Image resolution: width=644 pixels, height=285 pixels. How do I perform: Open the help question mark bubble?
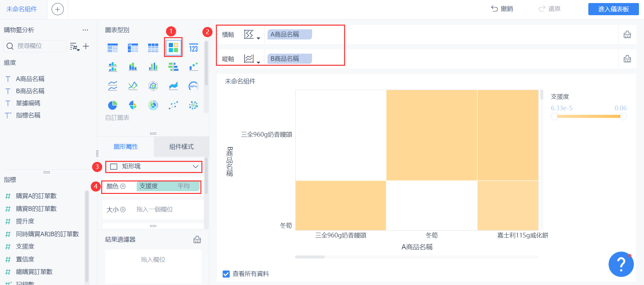click(x=621, y=264)
